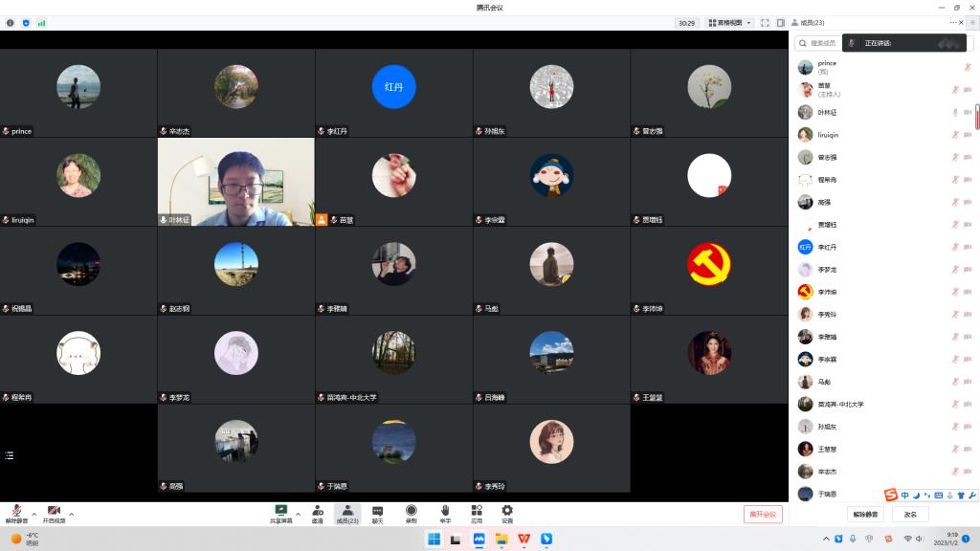Open the 成员(23) members toolbar item
Image resolution: width=980 pixels, height=551 pixels.
pos(347,513)
